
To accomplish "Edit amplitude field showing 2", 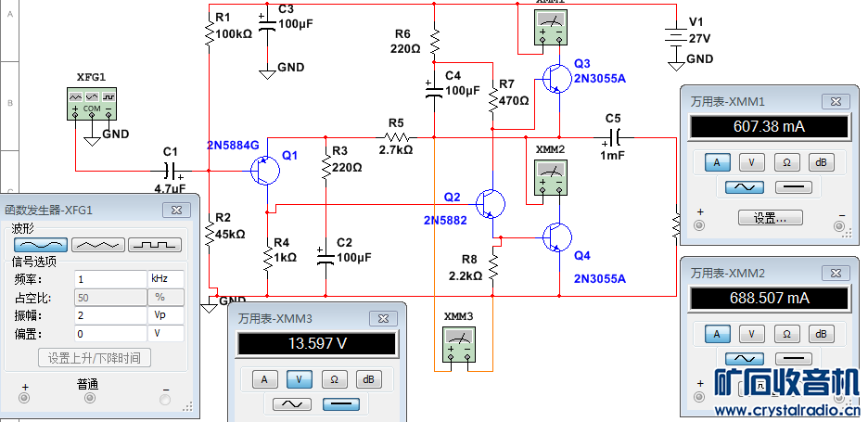I will pos(110,315).
